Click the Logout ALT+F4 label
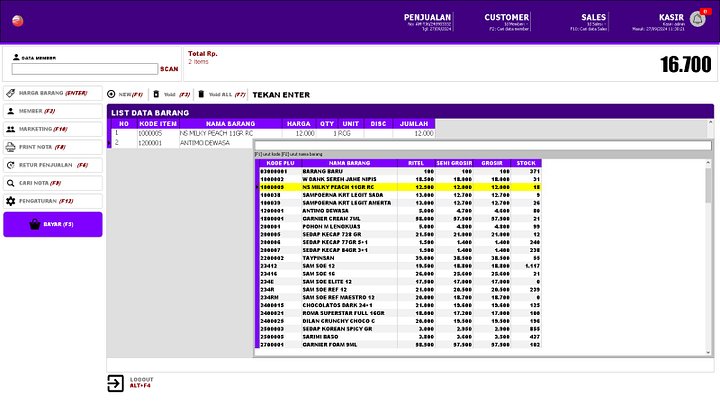This screenshot has height=405, width=720. click(x=141, y=382)
